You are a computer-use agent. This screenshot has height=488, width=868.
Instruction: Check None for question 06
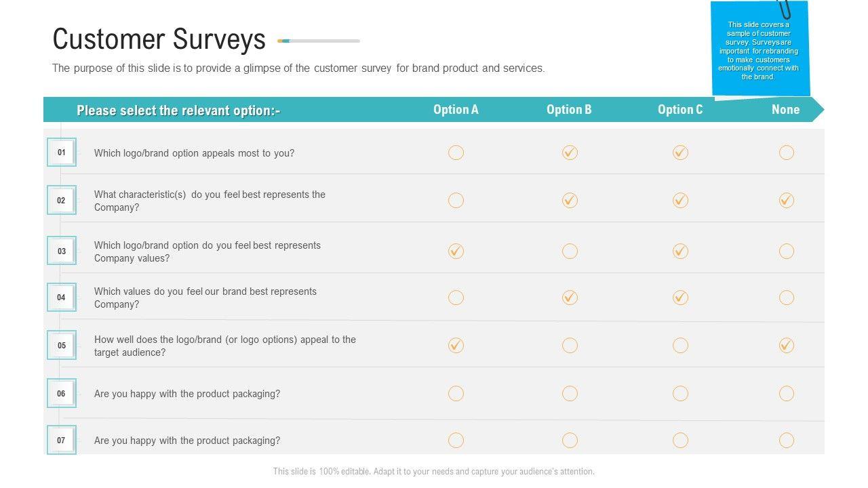(x=787, y=394)
